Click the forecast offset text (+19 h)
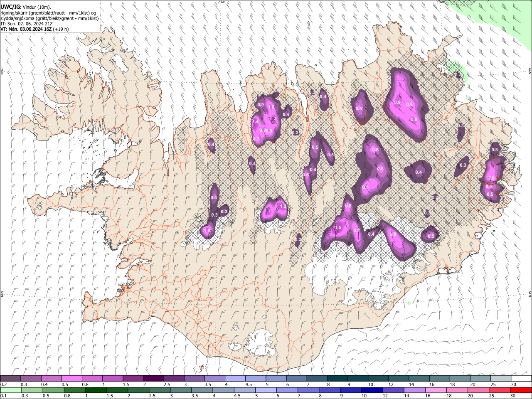The width and height of the screenshot is (532, 399). pos(61,29)
